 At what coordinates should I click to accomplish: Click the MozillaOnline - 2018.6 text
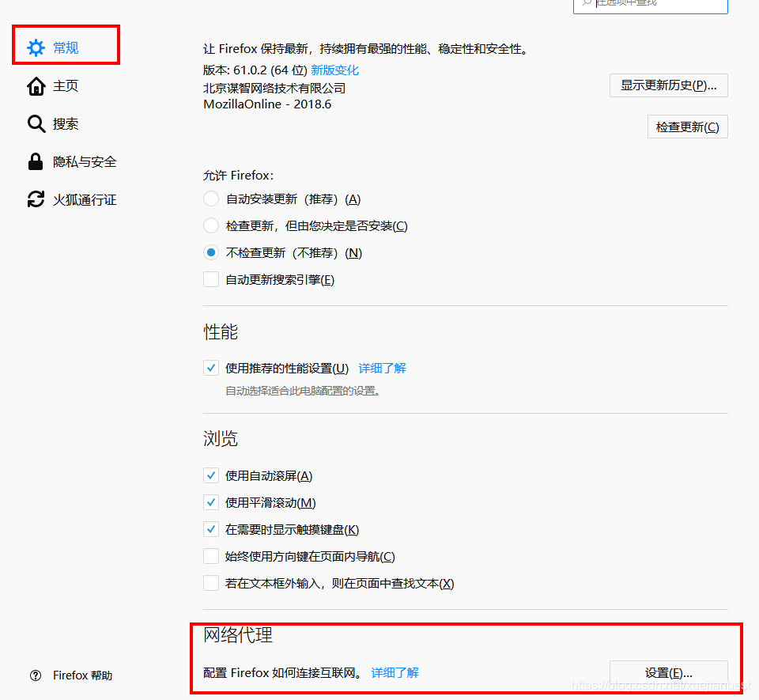[x=267, y=104]
